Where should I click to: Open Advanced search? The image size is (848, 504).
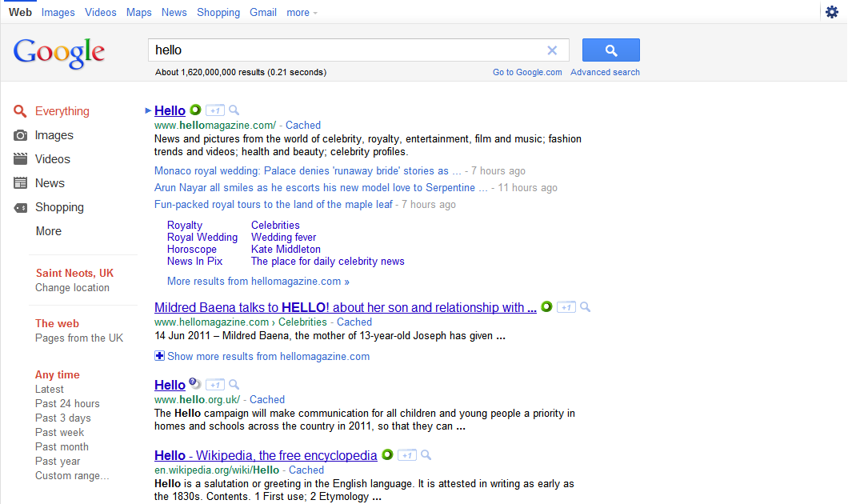tap(605, 72)
